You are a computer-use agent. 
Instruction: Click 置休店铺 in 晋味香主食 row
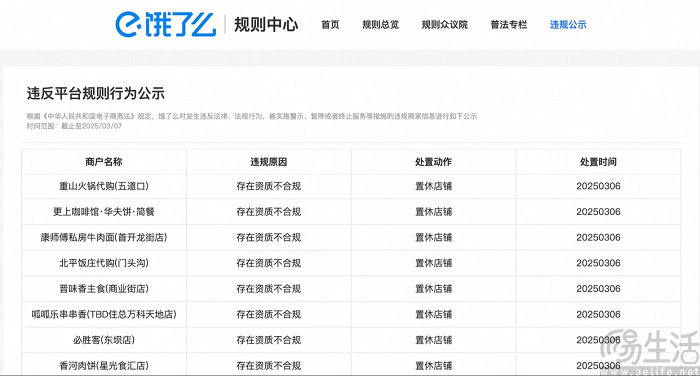coord(433,288)
